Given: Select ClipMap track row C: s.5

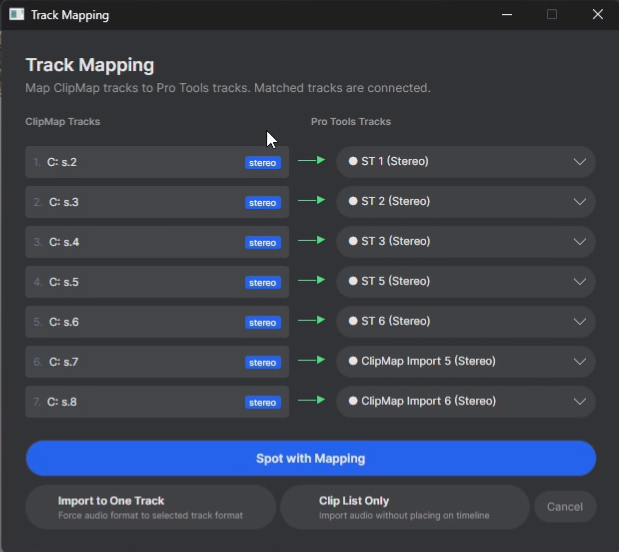Looking at the screenshot, I should click(x=157, y=282).
